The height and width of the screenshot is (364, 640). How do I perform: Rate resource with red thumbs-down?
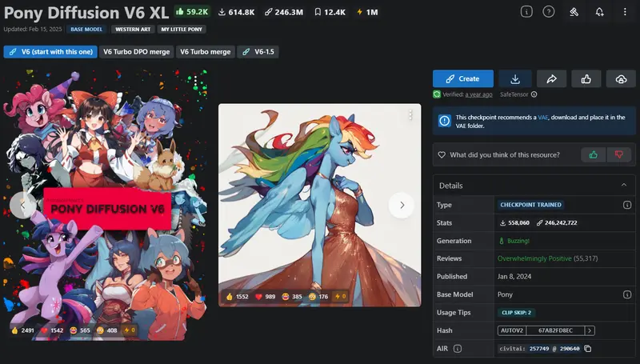pyautogui.click(x=618, y=154)
